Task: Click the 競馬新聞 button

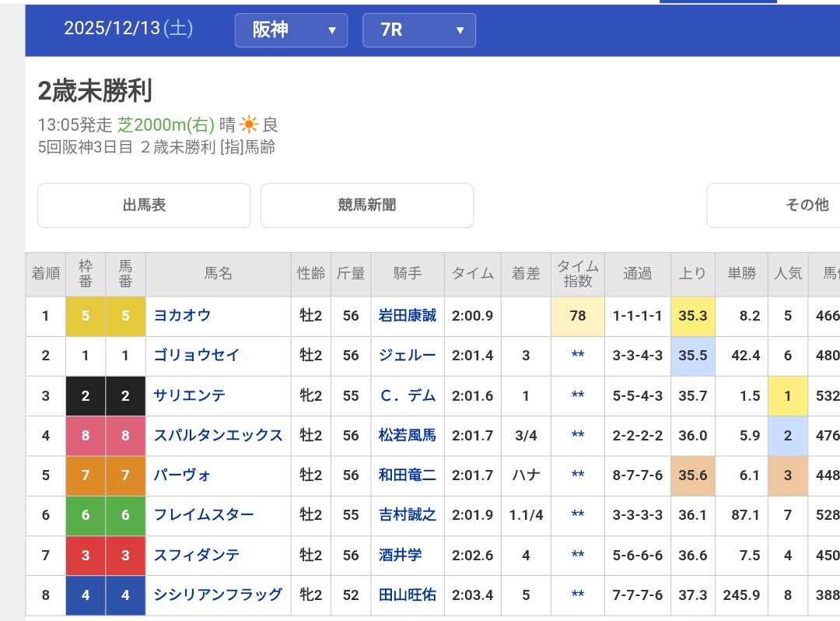Action: (367, 205)
